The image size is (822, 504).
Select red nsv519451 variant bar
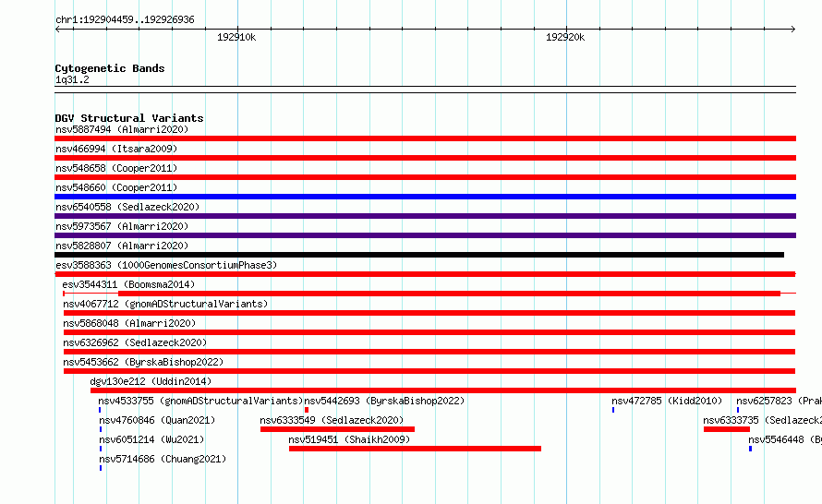click(415, 449)
